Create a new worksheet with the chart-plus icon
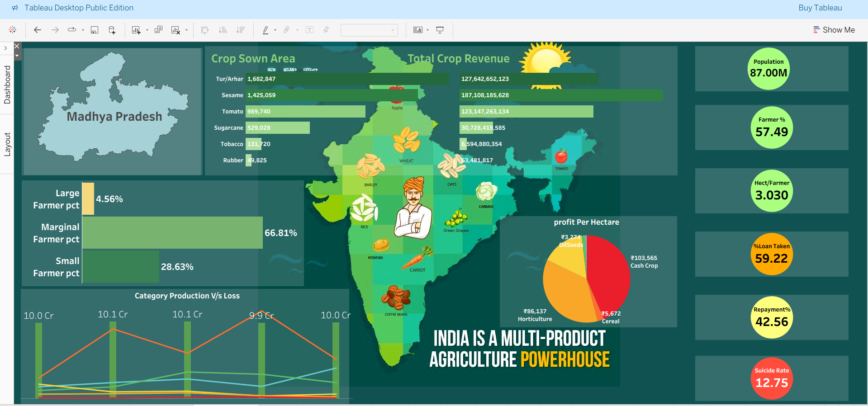The height and width of the screenshot is (406, 868). coord(136,30)
